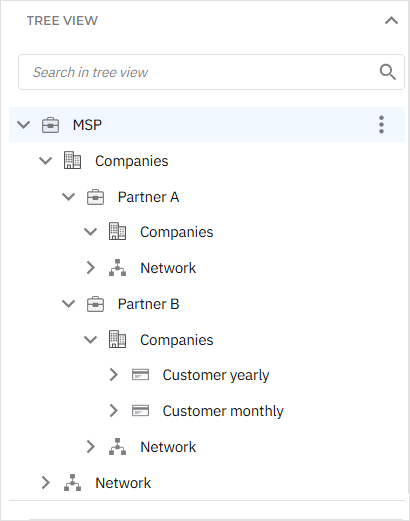
Task: Collapse the Partner A node chevron
Action: tap(68, 197)
